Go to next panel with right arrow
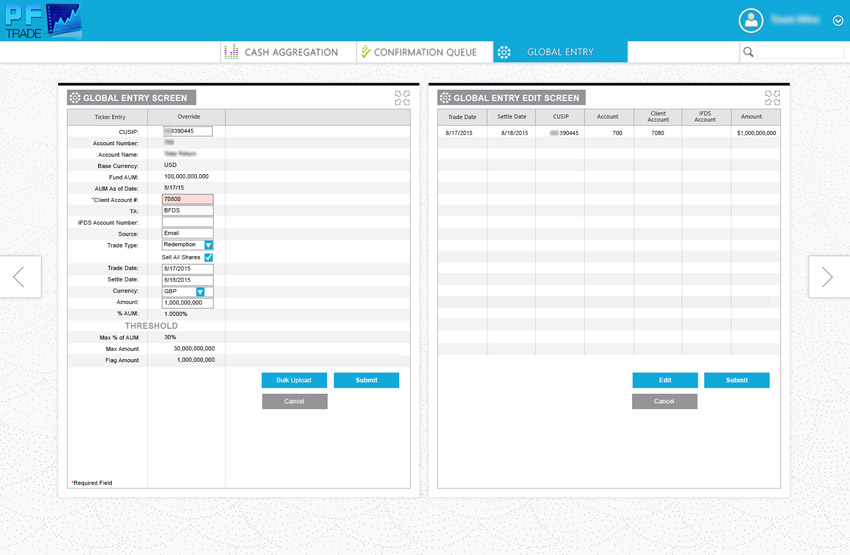Image resolution: width=850 pixels, height=555 pixels. [827, 277]
